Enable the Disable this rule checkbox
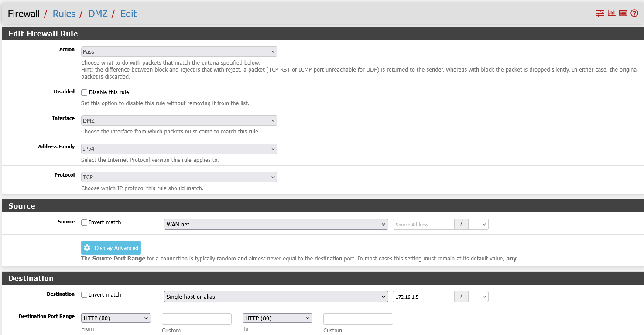Screen dimensions: 644x335 84,92
